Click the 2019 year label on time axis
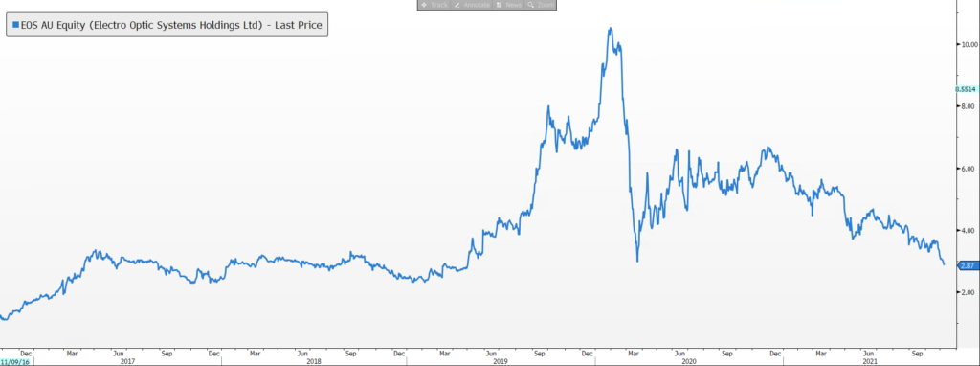980x366 pixels. 500,361
